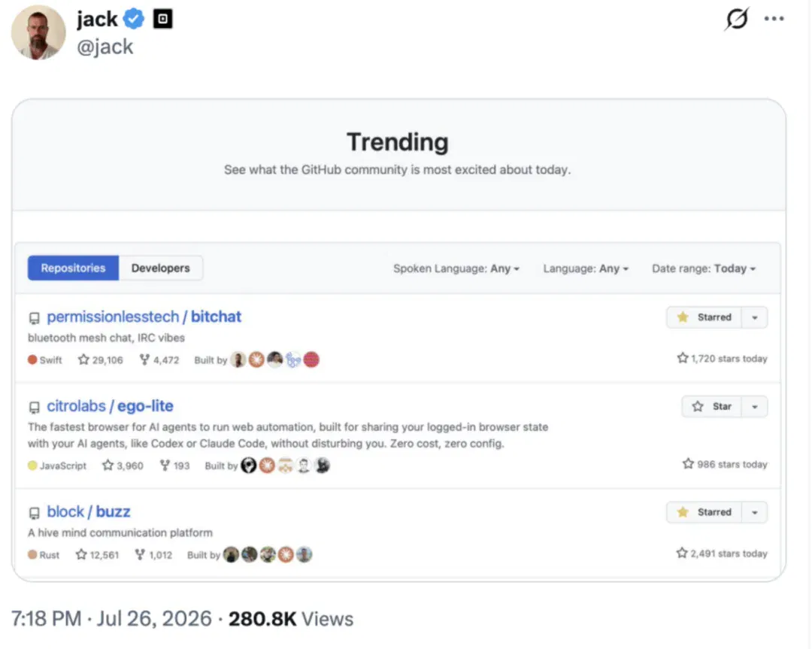812x649 pixels.
Task: Star the citrolabs/ego-lite repository
Action: [x=712, y=407]
